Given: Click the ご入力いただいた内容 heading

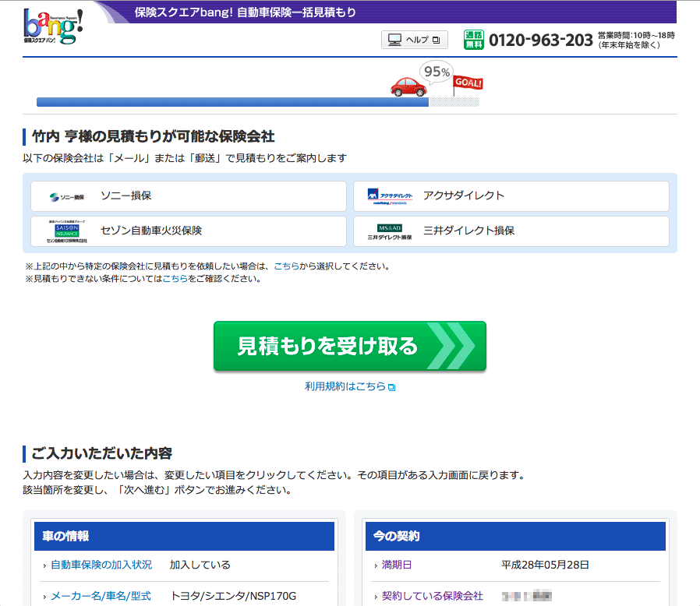Looking at the screenshot, I should [102, 453].
